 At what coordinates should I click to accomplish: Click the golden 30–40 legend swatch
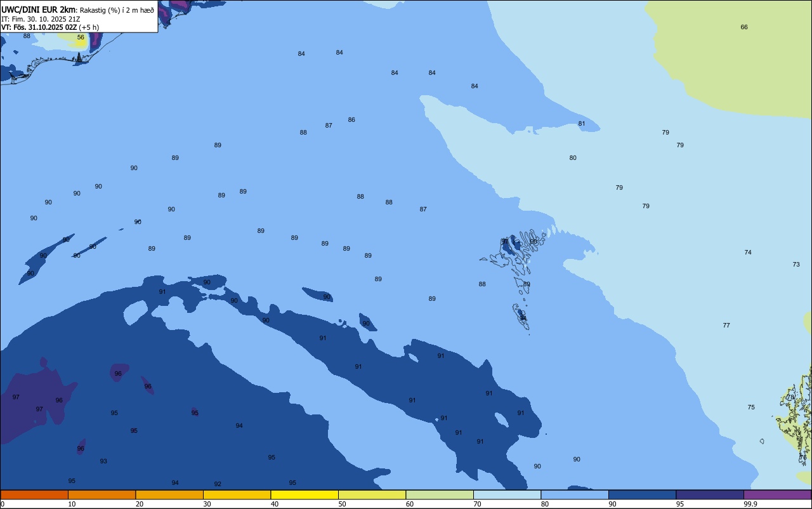(x=237, y=494)
